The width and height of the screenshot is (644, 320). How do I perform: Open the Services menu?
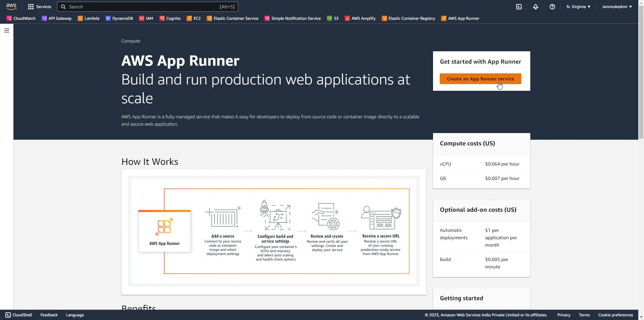point(39,6)
